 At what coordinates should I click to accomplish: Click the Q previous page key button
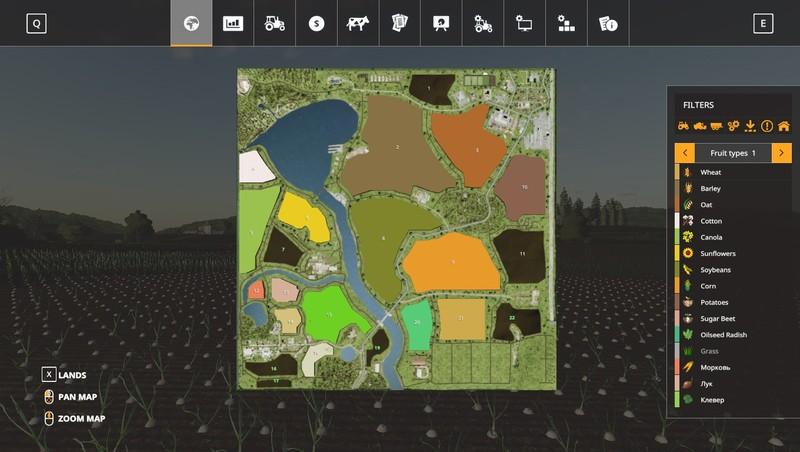tap(36, 23)
